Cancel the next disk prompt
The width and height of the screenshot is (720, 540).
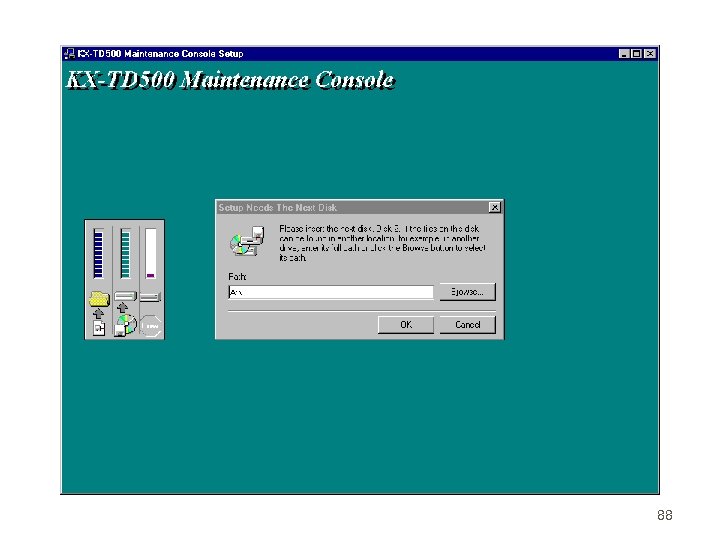(x=467, y=325)
